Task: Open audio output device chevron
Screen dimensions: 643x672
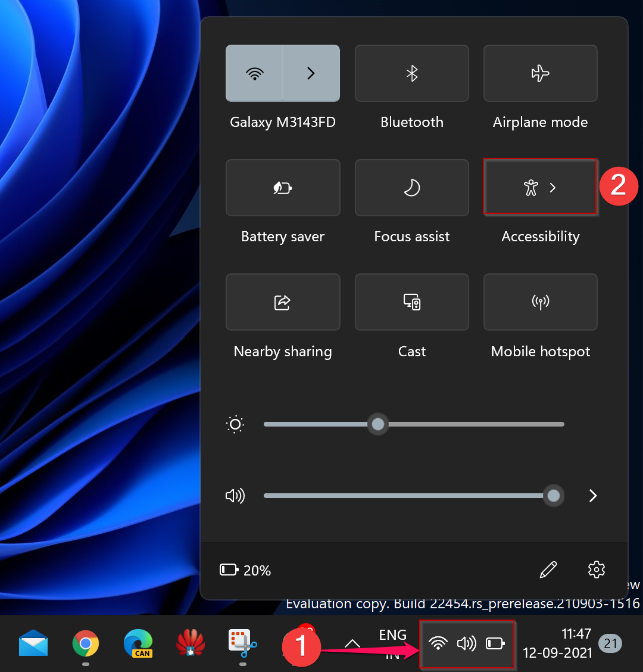Action: click(593, 496)
